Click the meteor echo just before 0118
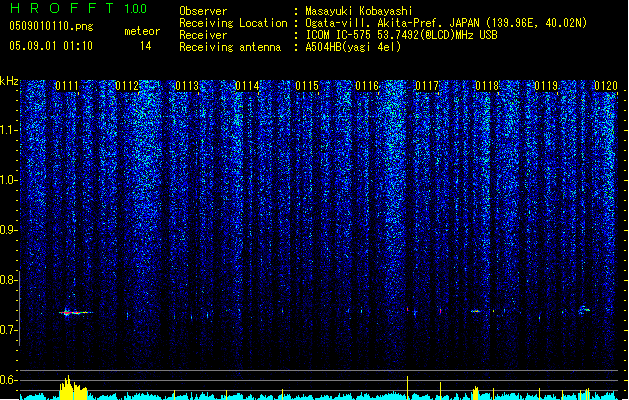The image size is (629, 400). coord(476,311)
